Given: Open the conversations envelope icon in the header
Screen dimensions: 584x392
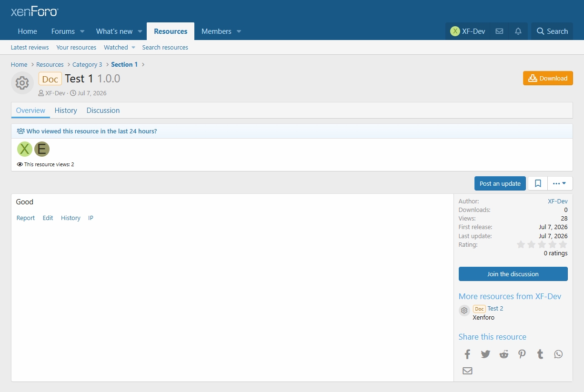Looking at the screenshot, I should [499, 31].
